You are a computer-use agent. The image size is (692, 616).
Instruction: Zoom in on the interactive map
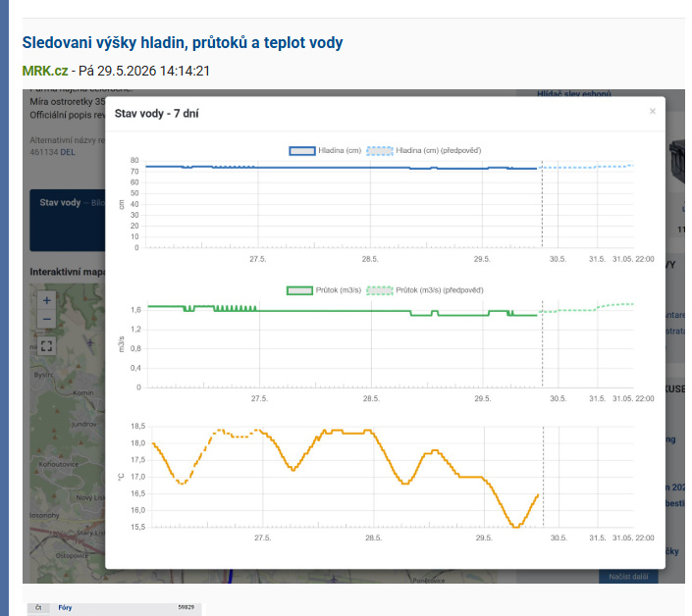click(x=46, y=301)
